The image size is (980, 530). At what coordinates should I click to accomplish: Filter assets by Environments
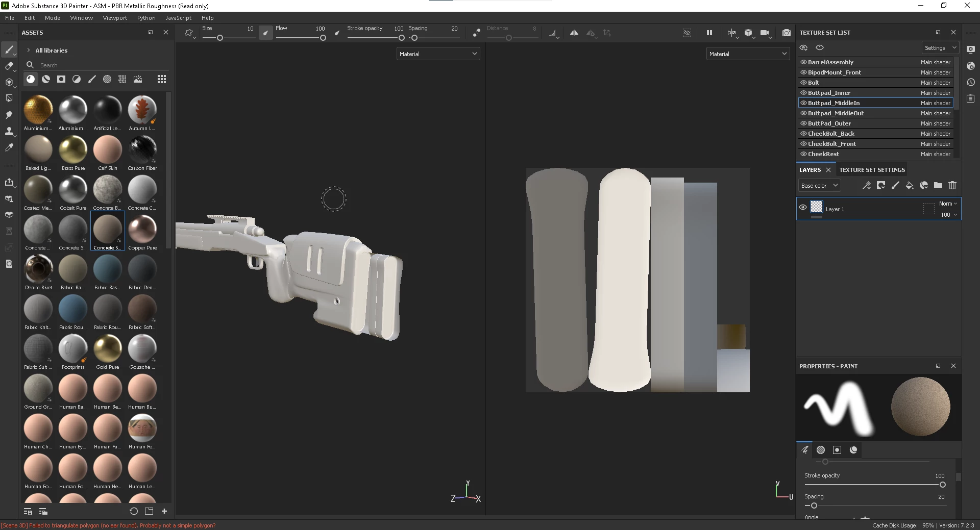(x=138, y=79)
